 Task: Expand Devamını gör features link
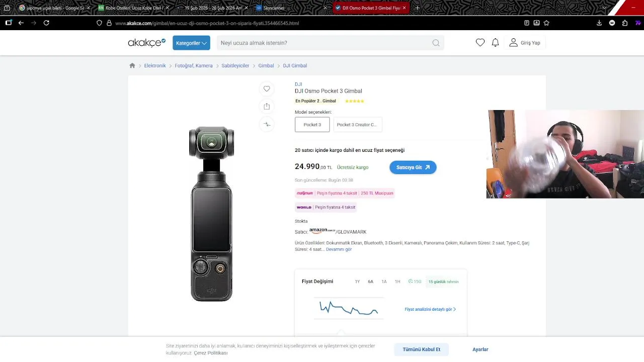(339, 249)
